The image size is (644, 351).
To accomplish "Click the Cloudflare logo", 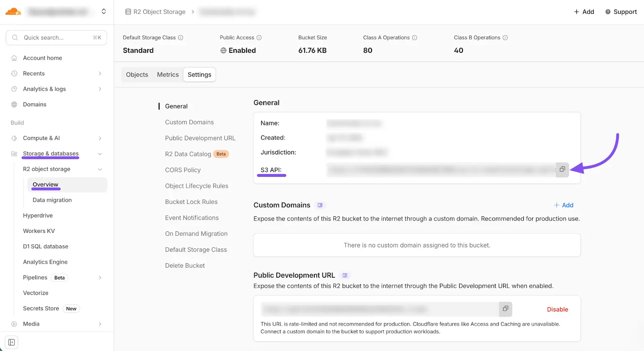I will 13,12.
